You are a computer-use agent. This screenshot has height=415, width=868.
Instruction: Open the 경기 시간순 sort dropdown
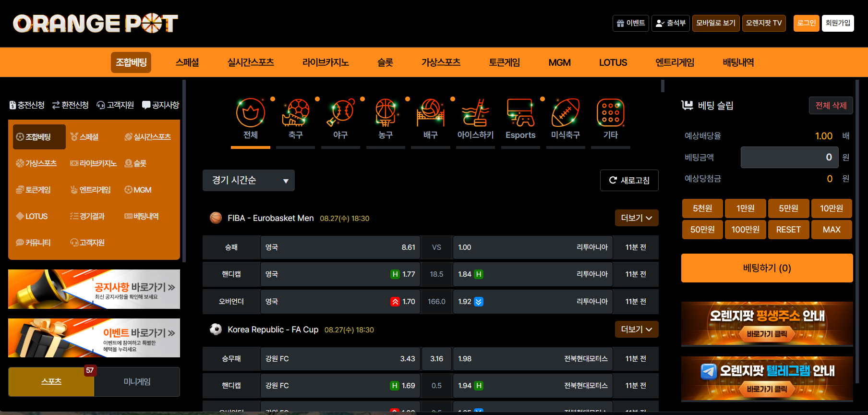pos(248,181)
